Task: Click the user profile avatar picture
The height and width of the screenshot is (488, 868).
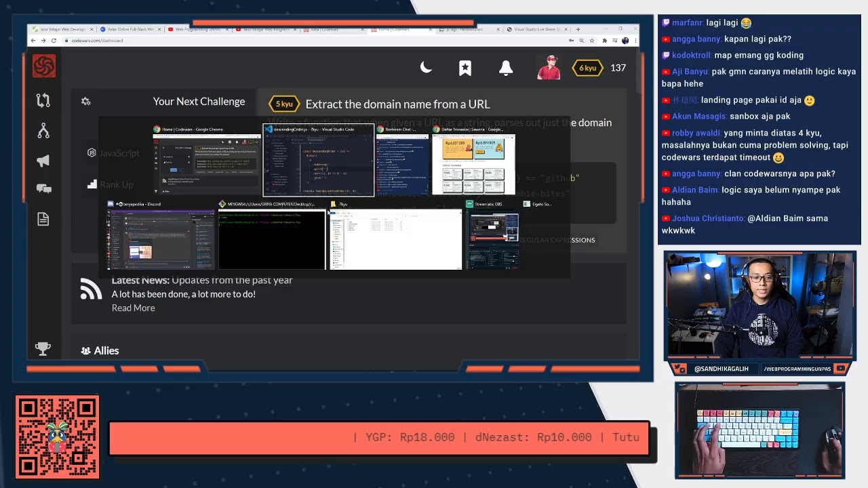Action: (548, 68)
